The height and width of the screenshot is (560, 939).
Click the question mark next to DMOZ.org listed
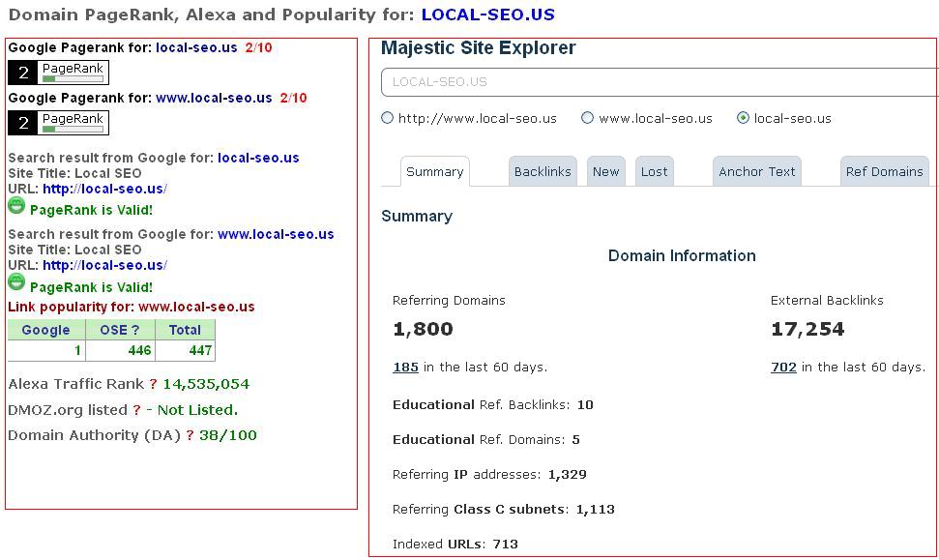tap(136, 410)
